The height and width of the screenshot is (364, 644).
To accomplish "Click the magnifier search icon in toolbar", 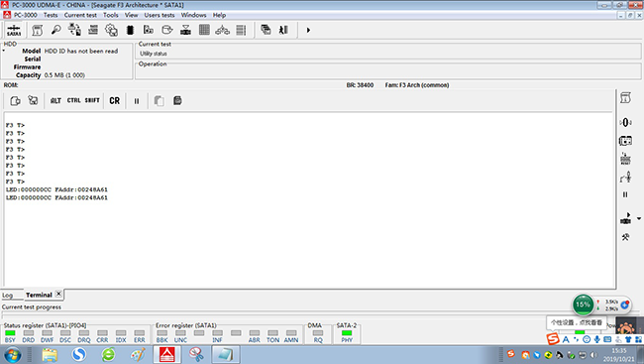I will pyautogui.click(x=55, y=30).
